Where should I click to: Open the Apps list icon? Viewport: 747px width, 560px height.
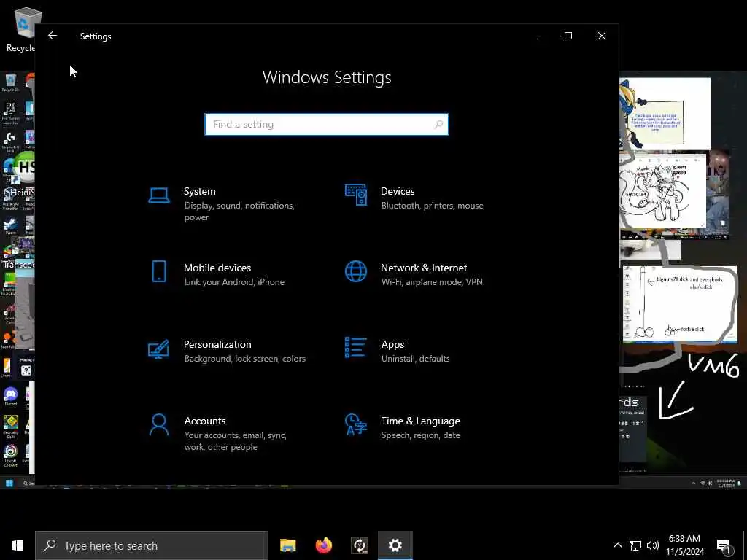pyautogui.click(x=356, y=347)
